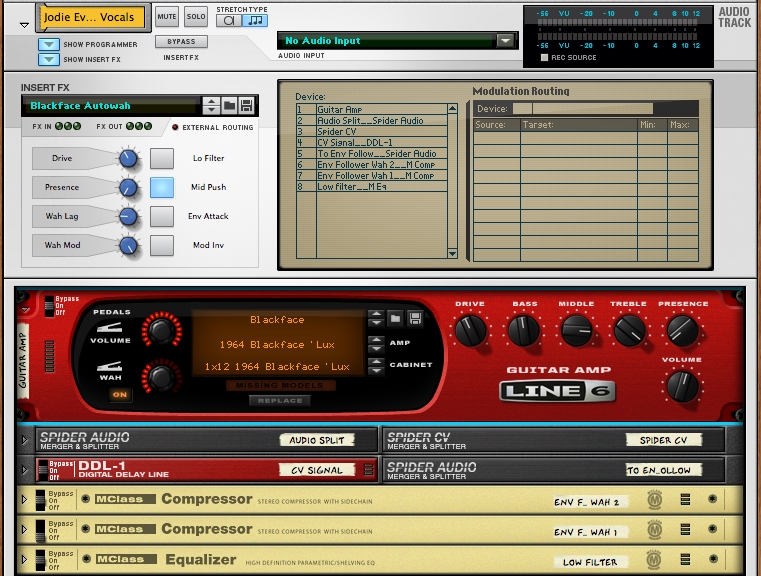Click the meter bars icon on Low Filter Equalizer
This screenshot has width=761, height=576.
coord(685,560)
